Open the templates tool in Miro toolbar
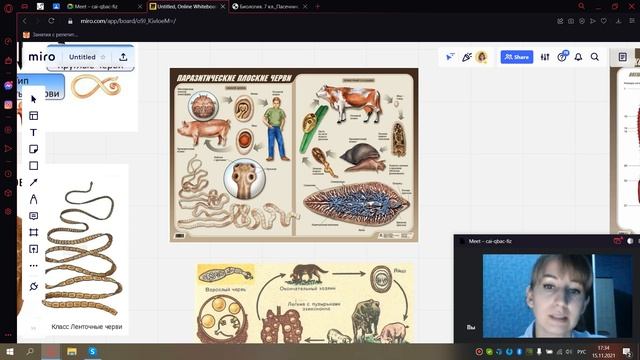 [x=33, y=116]
